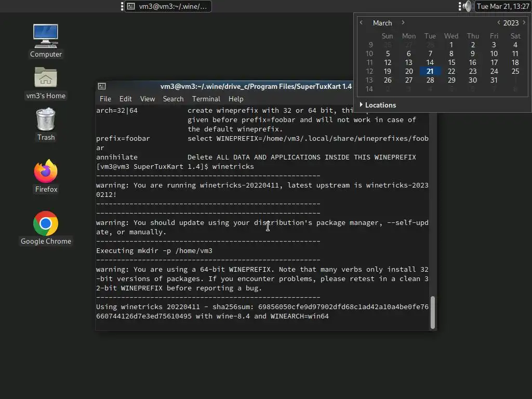Image resolution: width=532 pixels, height=399 pixels.
Task: Click the 'Executing mkdir -p /home/vm3' line
Action: pyautogui.click(x=154, y=251)
